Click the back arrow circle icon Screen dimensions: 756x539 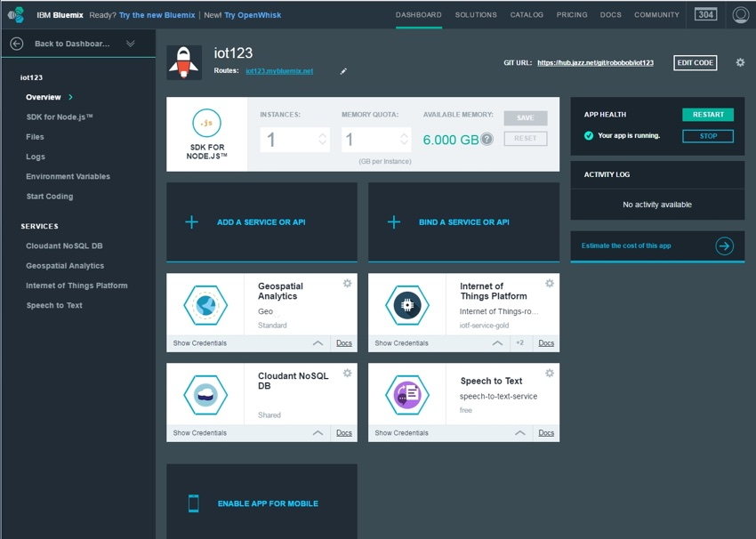[x=16, y=44]
